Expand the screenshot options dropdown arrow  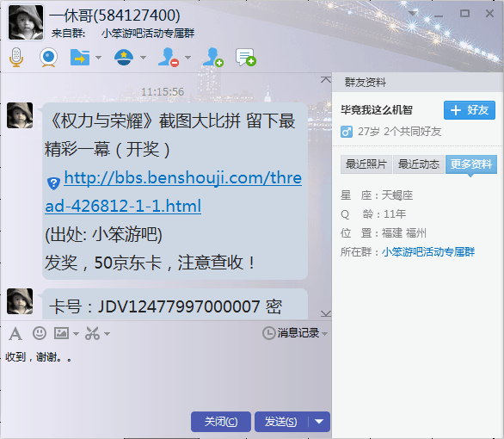(x=107, y=334)
